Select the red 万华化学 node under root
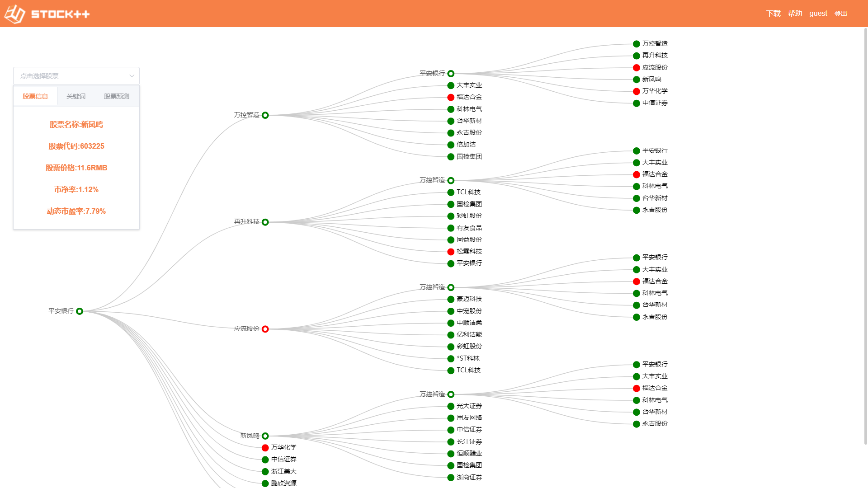868x488 pixels. tap(265, 448)
